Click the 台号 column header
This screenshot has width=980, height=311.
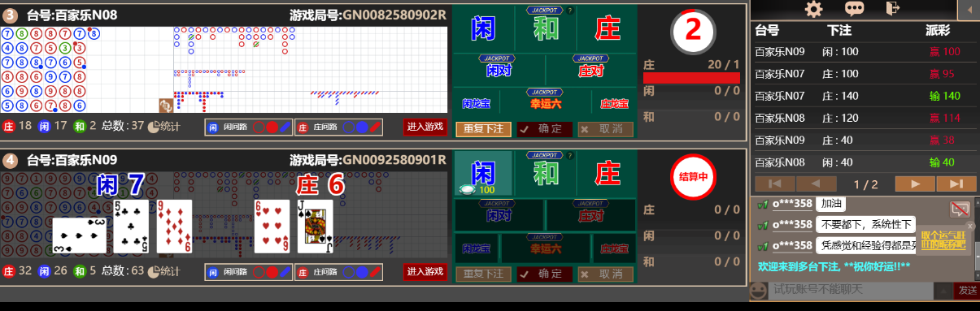[x=767, y=30]
